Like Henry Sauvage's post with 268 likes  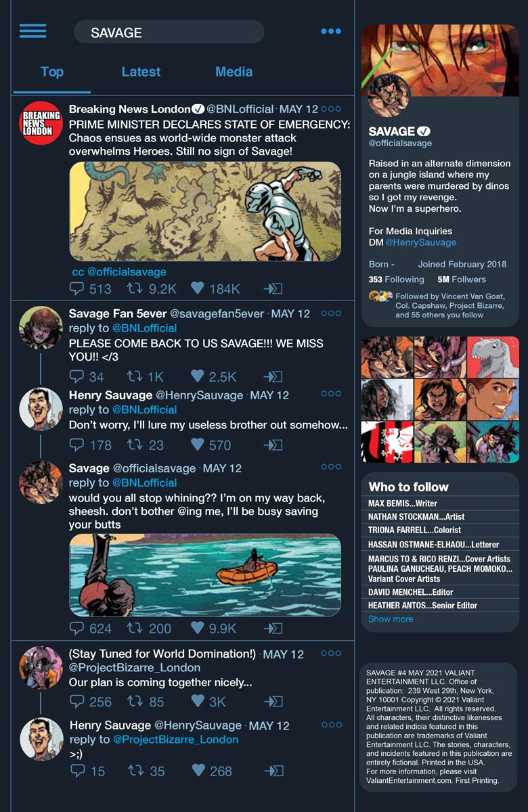point(197,770)
